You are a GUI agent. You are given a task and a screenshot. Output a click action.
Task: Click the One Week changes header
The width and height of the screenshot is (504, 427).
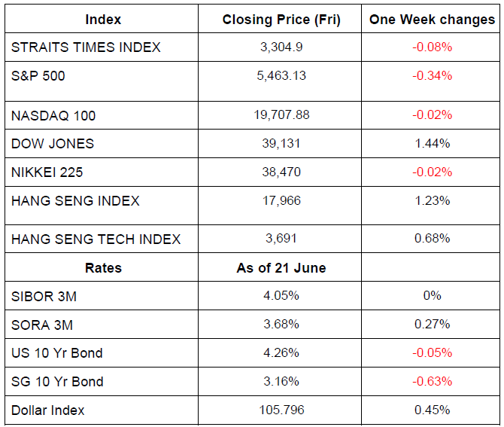[x=432, y=20]
